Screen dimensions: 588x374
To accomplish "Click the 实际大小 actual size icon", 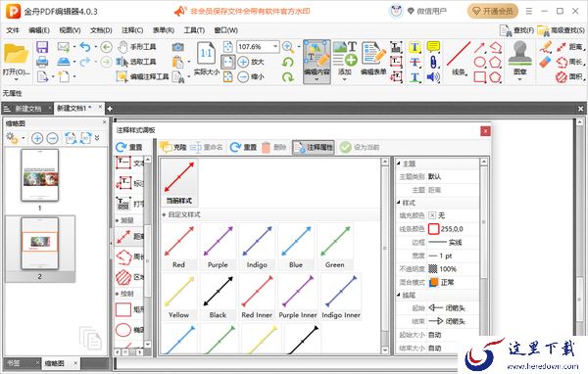I will 206,59.
